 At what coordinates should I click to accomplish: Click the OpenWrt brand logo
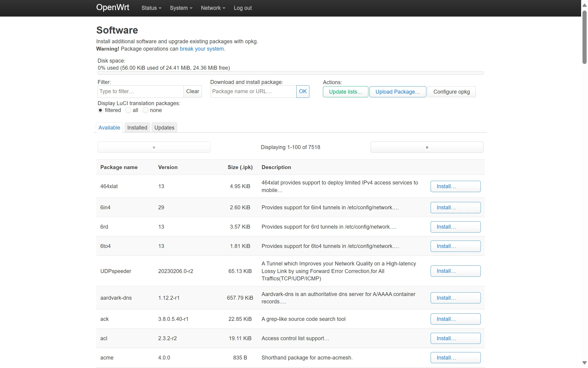tap(113, 8)
